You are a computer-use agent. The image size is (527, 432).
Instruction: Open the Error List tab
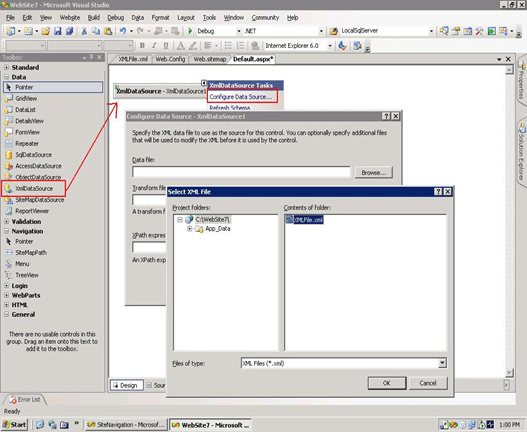click(x=25, y=400)
